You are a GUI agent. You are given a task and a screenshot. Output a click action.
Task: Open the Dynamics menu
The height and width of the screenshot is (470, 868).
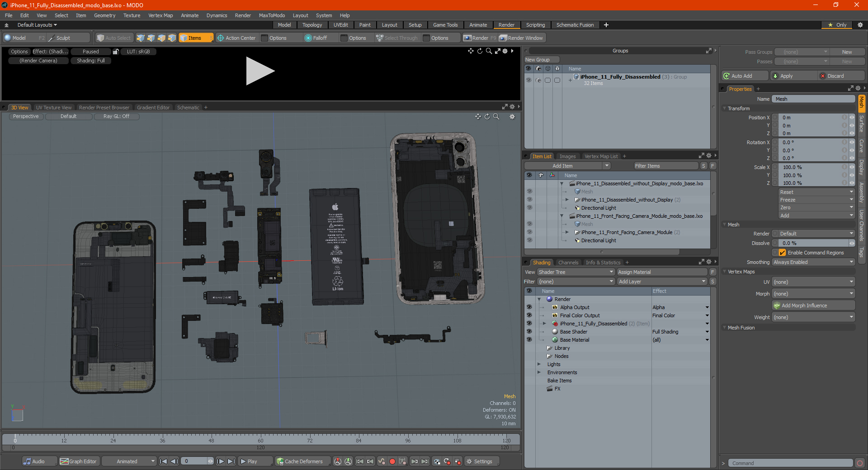tap(217, 15)
